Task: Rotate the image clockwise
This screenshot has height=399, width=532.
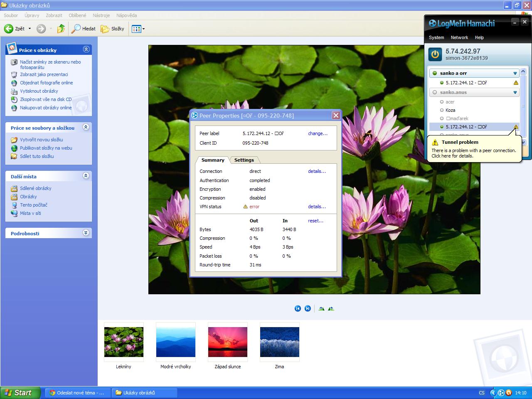Action: (321, 308)
